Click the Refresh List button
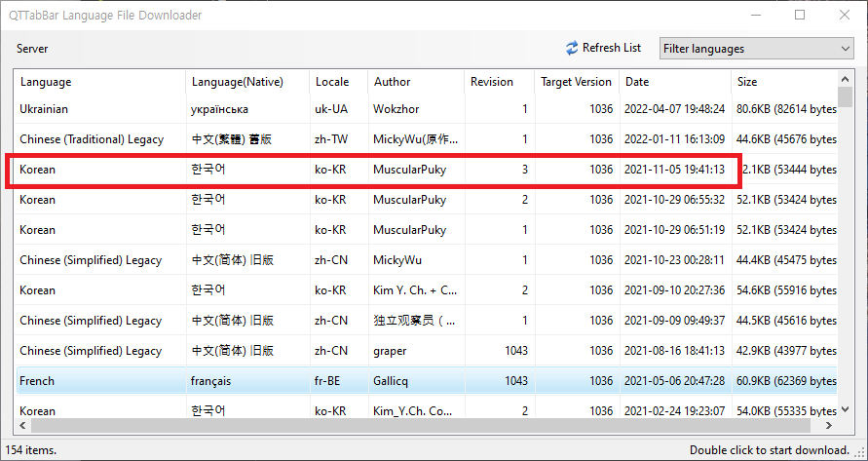 pos(603,48)
